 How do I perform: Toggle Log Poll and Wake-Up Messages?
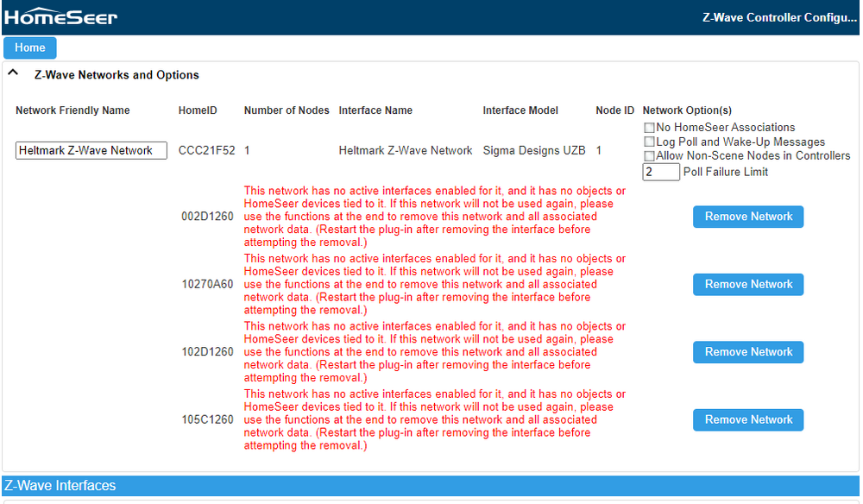pyautogui.click(x=650, y=142)
